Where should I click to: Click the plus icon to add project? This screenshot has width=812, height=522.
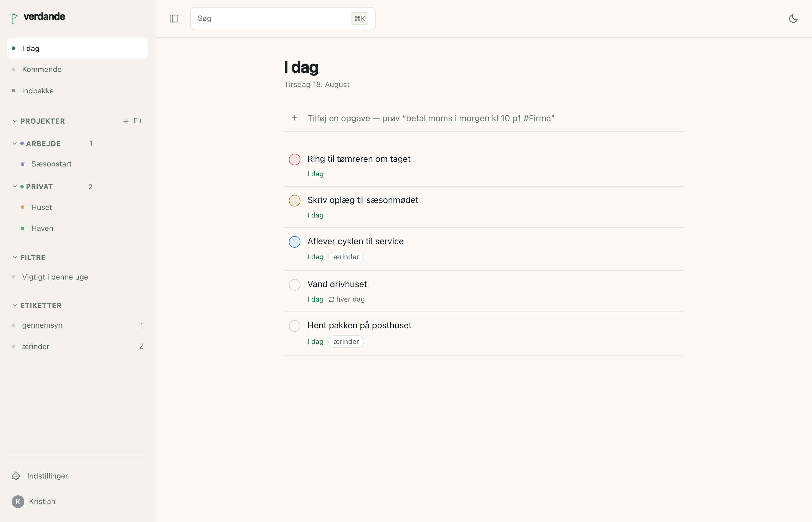[126, 121]
